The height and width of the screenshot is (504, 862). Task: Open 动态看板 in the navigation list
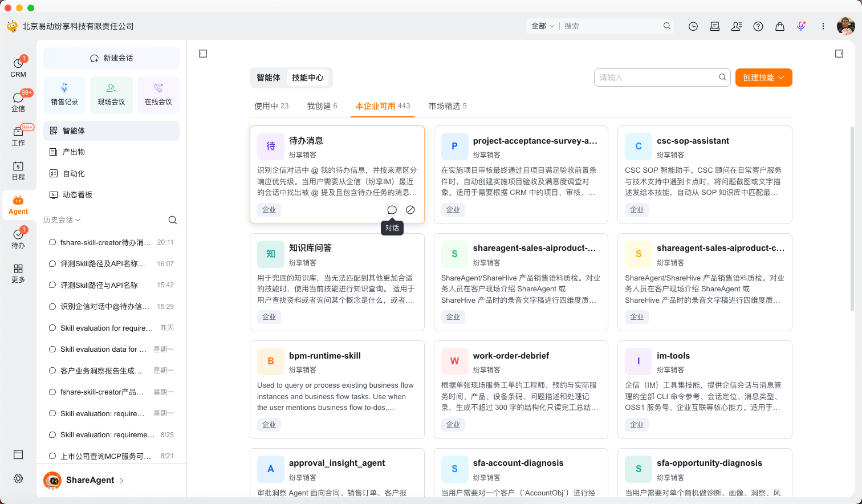(x=111, y=195)
